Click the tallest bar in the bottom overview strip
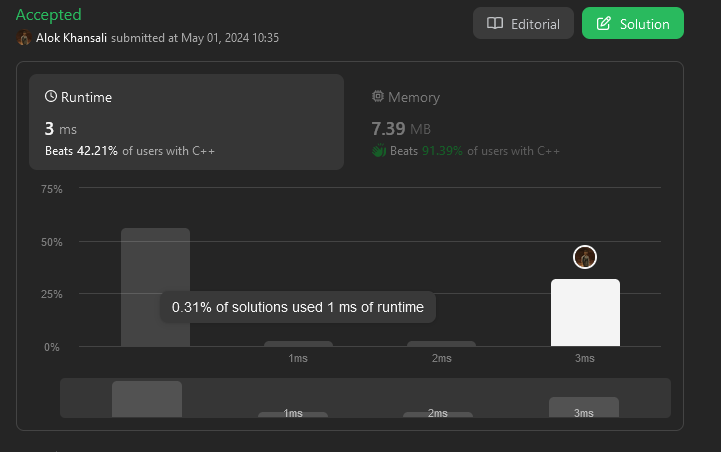 coord(147,398)
